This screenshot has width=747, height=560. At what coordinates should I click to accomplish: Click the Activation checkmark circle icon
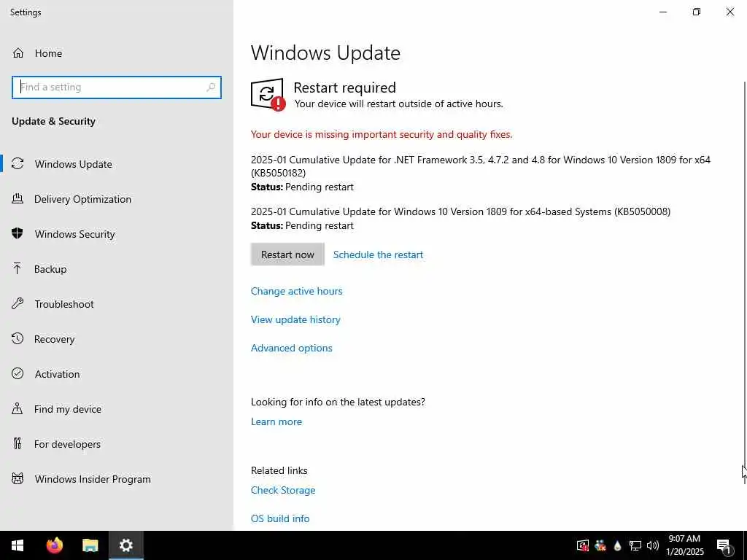pyautogui.click(x=18, y=374)
